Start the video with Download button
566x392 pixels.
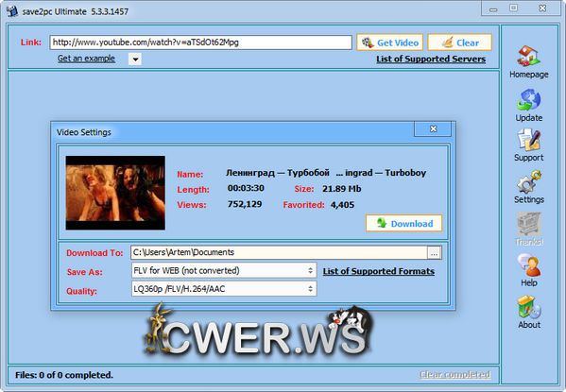point(403,224)
